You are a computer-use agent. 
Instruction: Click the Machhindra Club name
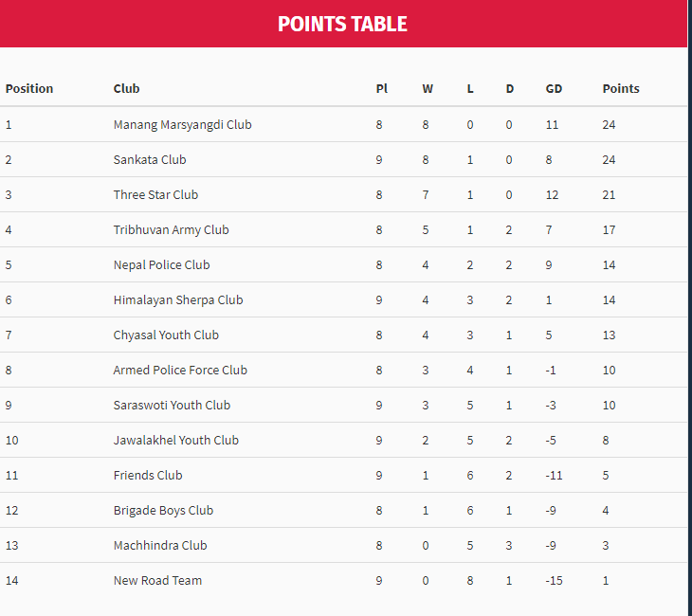tap(159, 545)
